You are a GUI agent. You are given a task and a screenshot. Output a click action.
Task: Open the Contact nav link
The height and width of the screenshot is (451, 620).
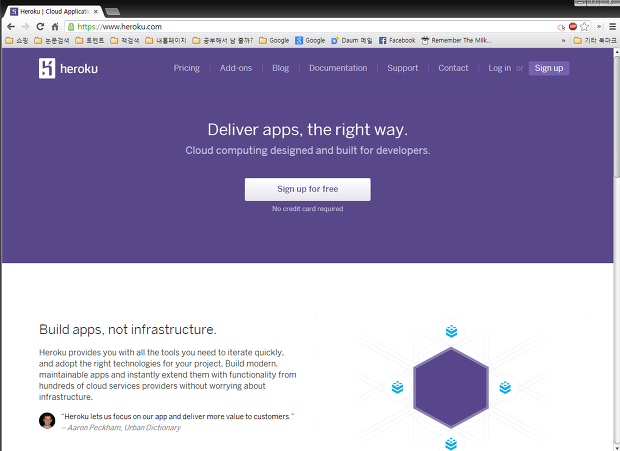pos(453,68)
